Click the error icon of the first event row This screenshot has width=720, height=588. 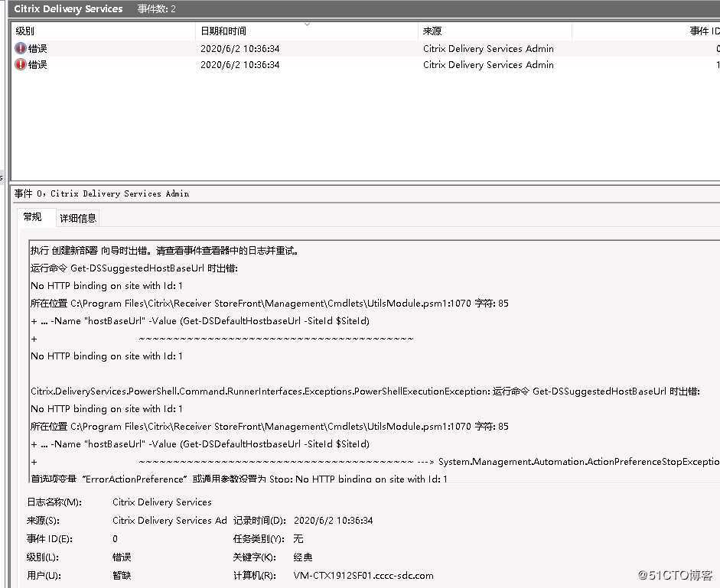(21, 48)
